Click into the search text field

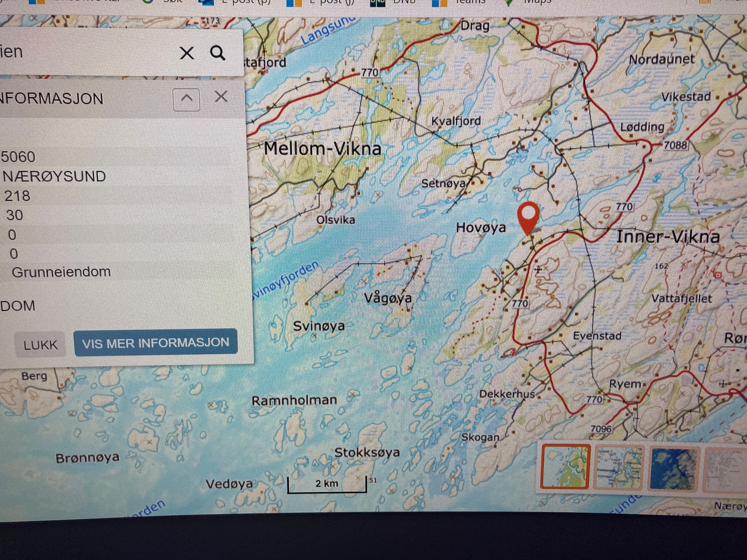84,52
